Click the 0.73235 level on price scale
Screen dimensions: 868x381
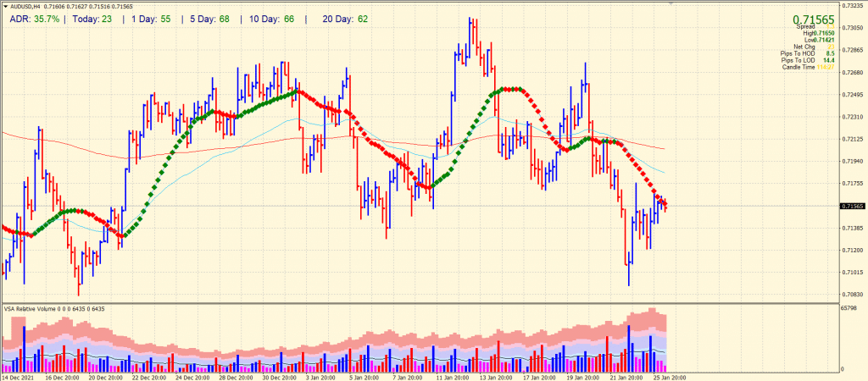coord(852,7)
